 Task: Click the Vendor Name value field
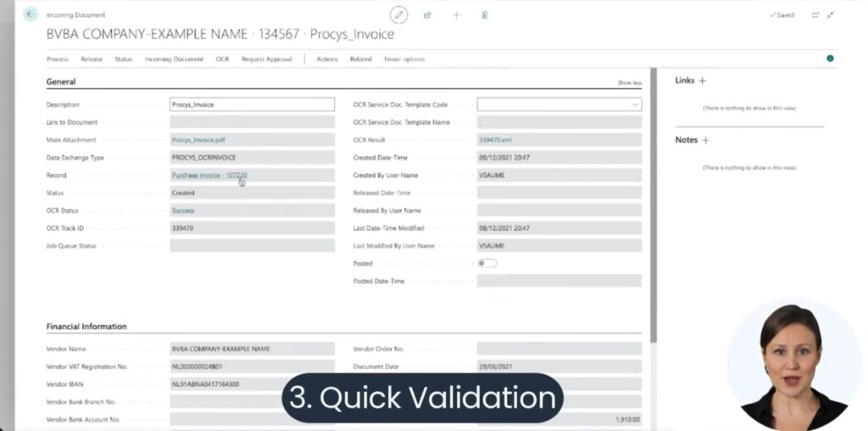pos(252,349)
